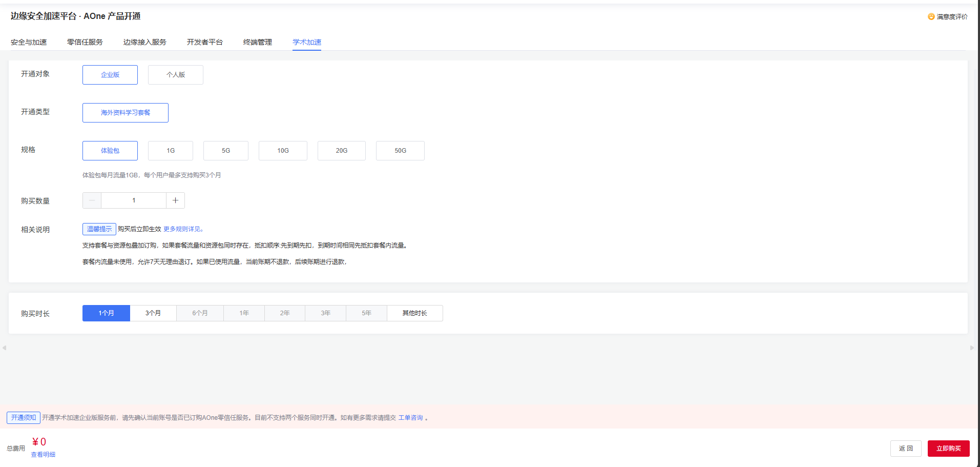Select the 10G specification
This screenshot has width=980, height=467.
(283, 151)
